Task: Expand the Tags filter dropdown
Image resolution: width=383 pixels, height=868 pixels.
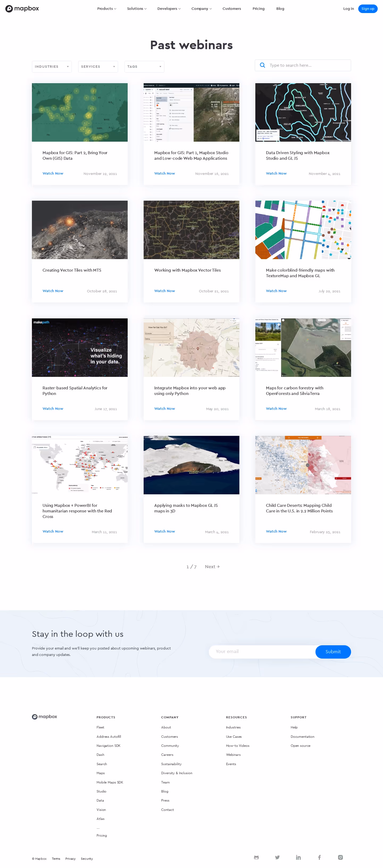Action: click(144, 67)
